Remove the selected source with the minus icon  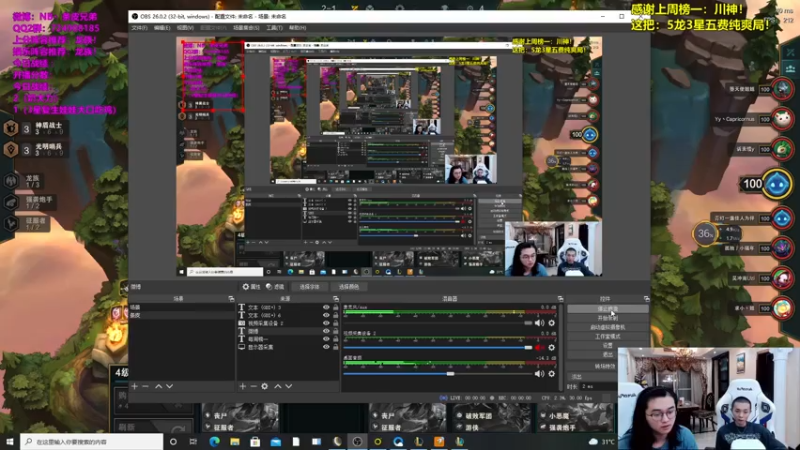click(254, 386)
